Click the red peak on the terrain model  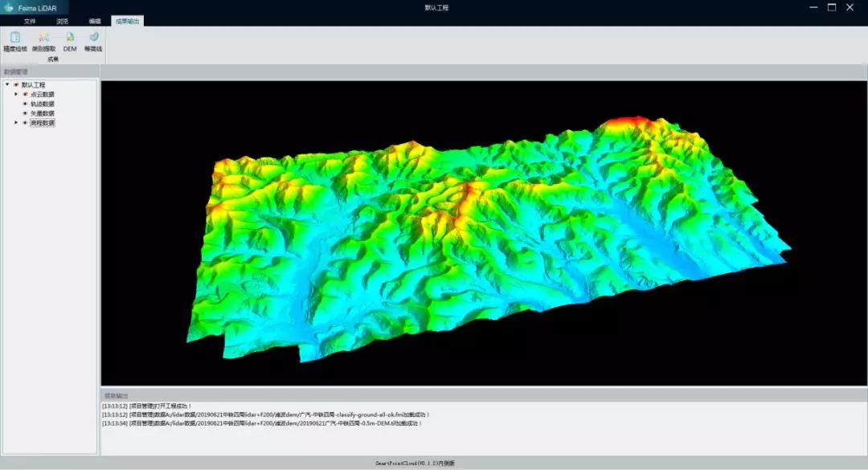627,122
